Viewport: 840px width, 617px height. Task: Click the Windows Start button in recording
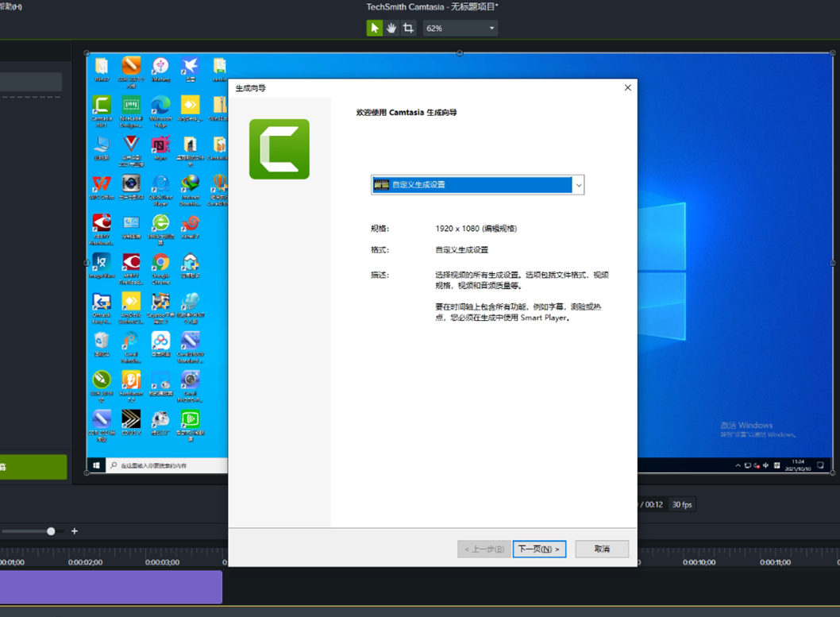pyautogui.click(x=97, y=465)
